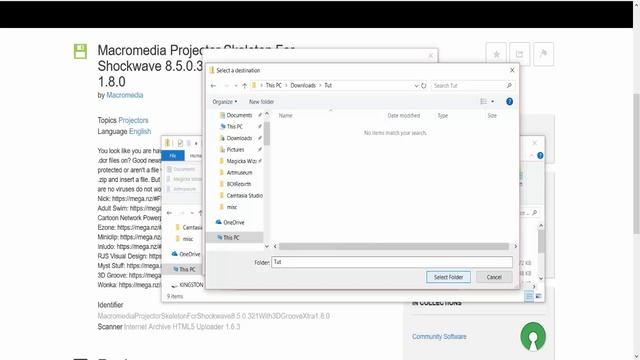
Task: Share the item on web page
Action: point(520,54)
